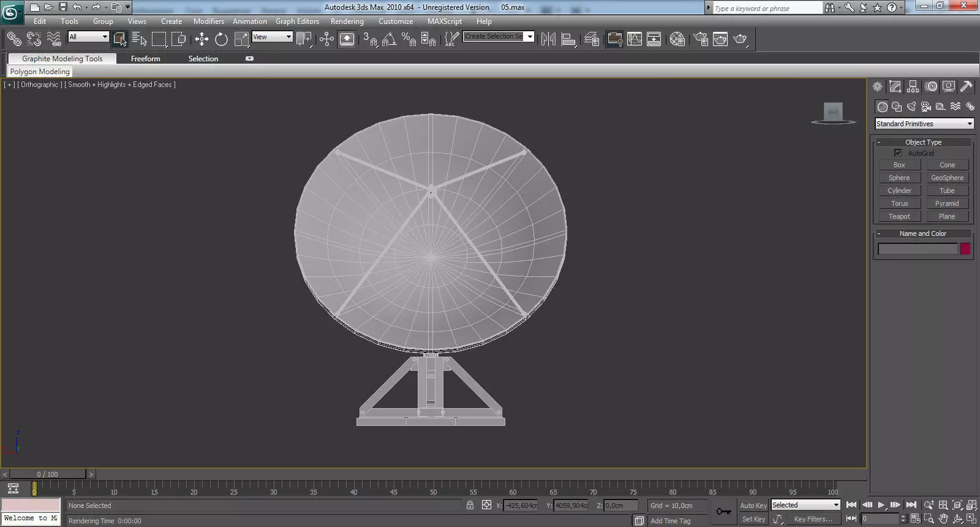
Task: Click the Mirror tool icon
Action: pyautogui.click(x=548, y=39)
